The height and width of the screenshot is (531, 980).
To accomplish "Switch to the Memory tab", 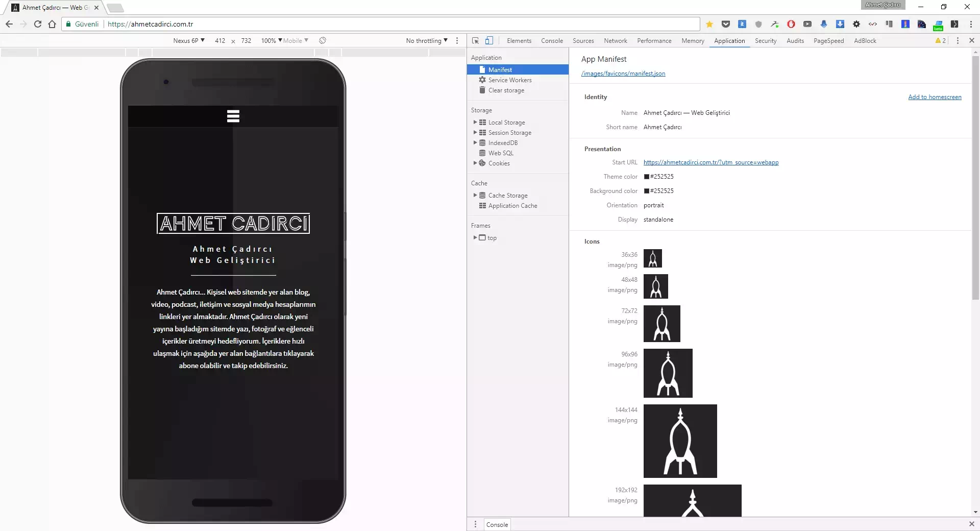I will [x=693, y=41].
